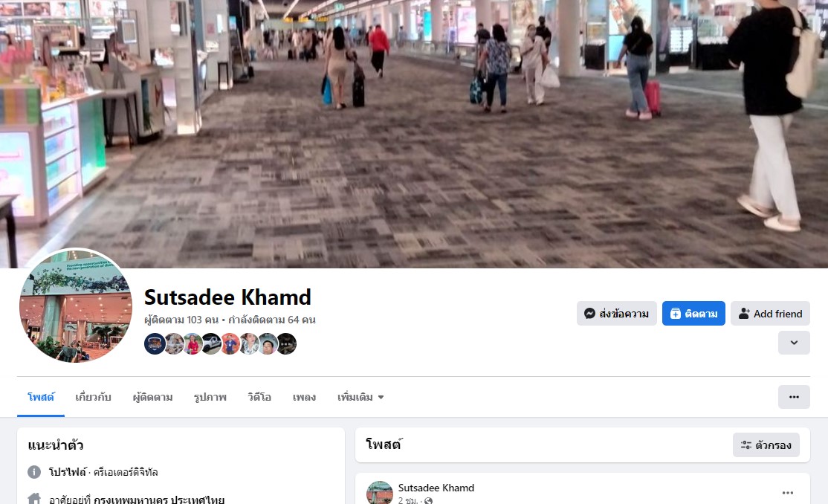Screen dimensions: 828x504
Task: Switch to the รูปภาพ tab
Action: click(x=210, y=397)
